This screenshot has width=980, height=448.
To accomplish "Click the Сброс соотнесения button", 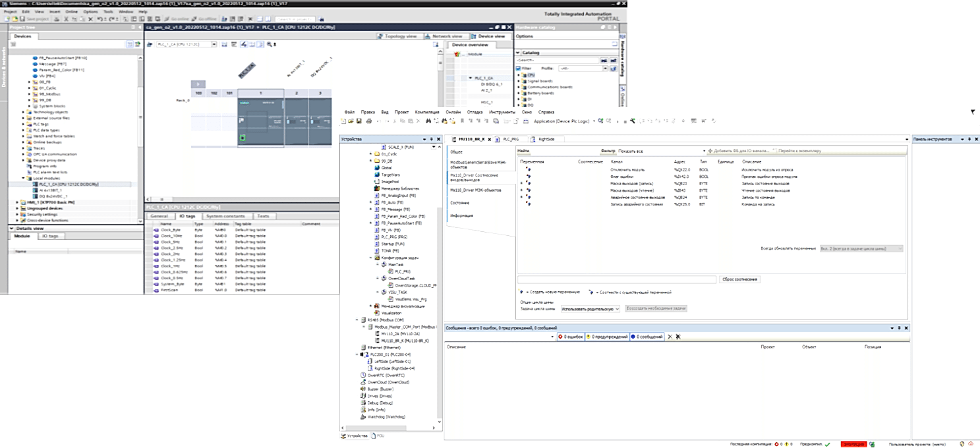I will coord(740,279).
